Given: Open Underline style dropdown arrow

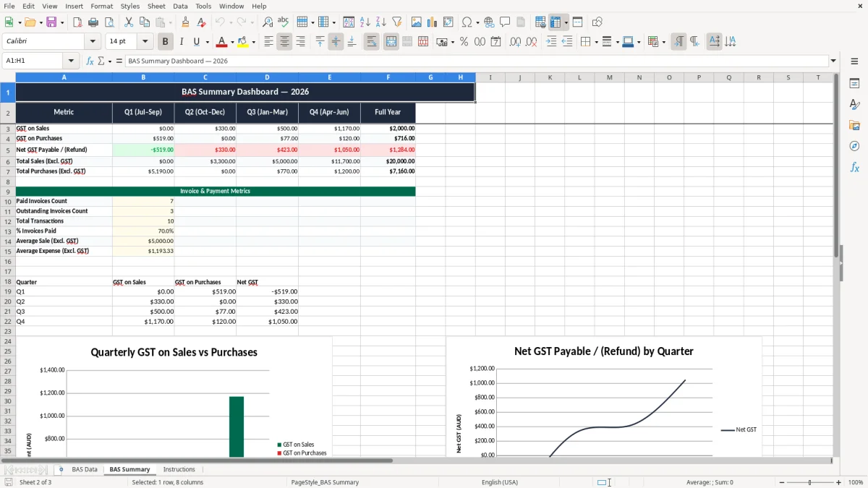Looking at the screenshot, I should tap(207, 42).
